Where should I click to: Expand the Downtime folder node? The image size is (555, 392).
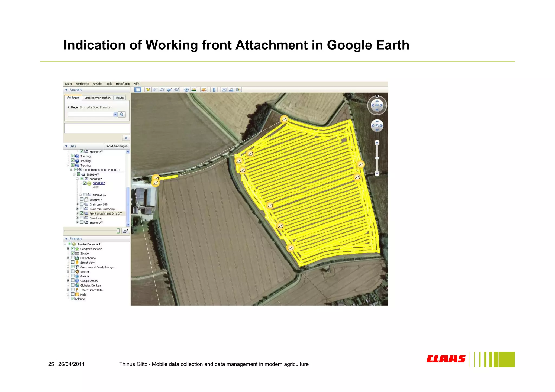(x=77, y=218)
